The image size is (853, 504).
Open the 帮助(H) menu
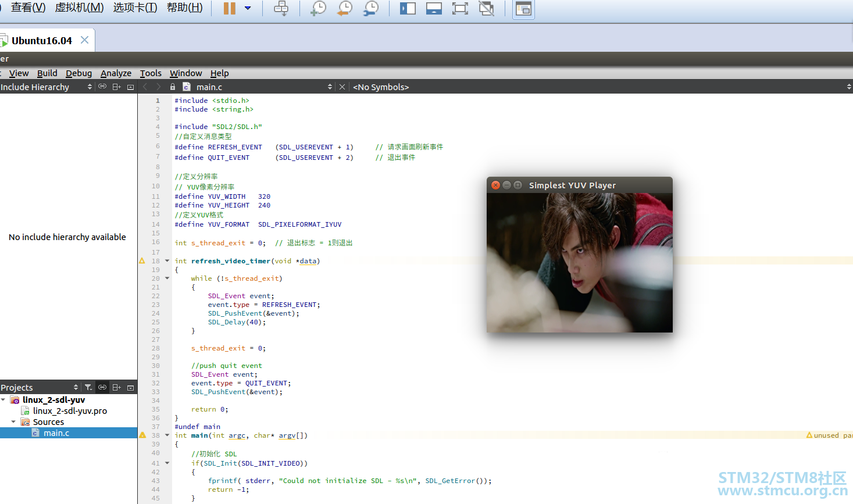(185, 8)
